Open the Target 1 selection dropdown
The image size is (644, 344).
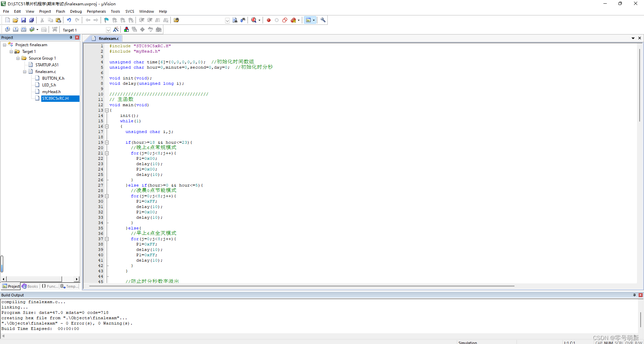[x=108, y=30]
